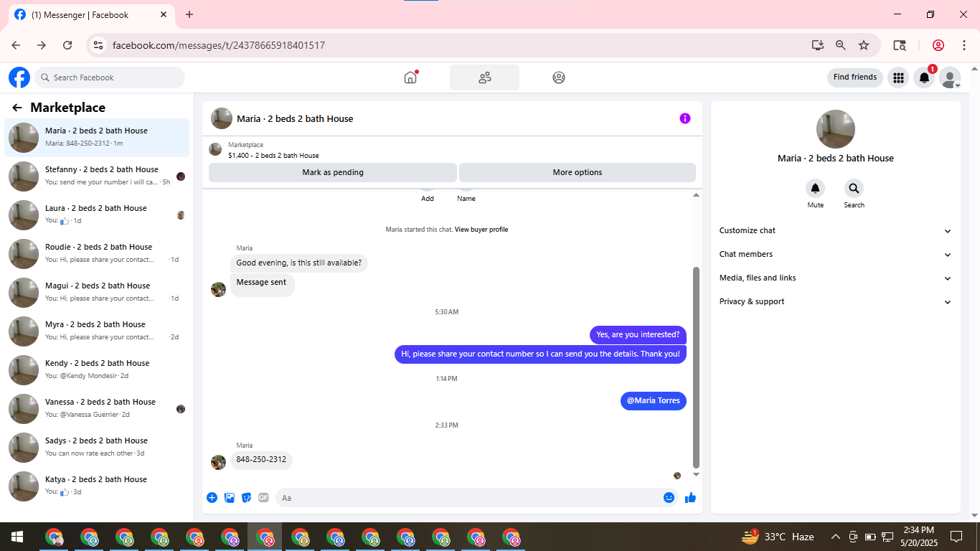Click Maria's profile picture in right panel
The height and width of the screenshot is (551, 980).
tap(836, 129)
